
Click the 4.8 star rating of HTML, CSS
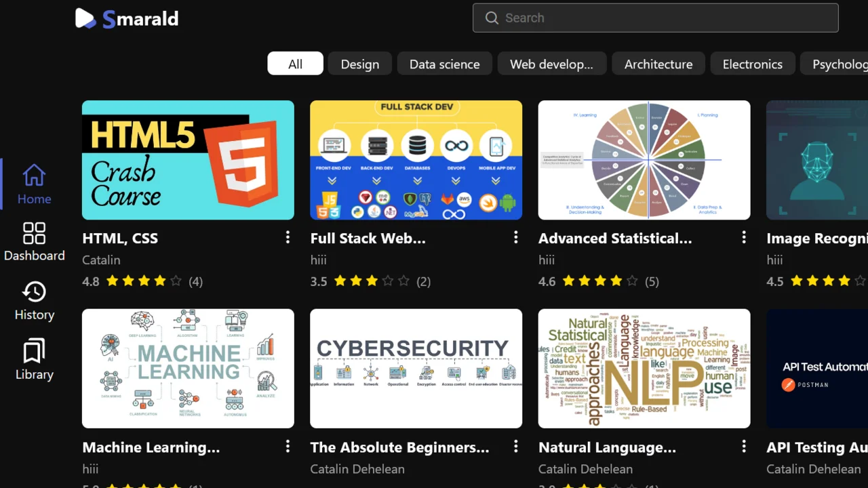[x=144, y=281]
